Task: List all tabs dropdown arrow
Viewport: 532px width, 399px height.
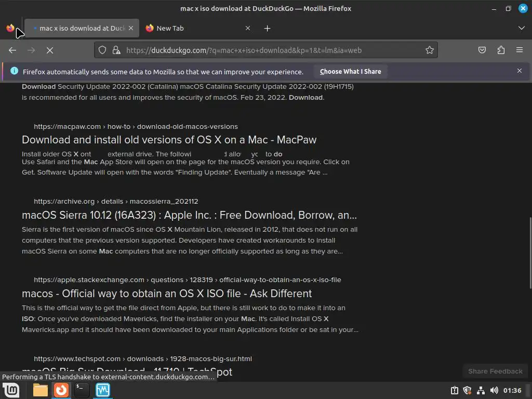Action: [x=522, y=28]
